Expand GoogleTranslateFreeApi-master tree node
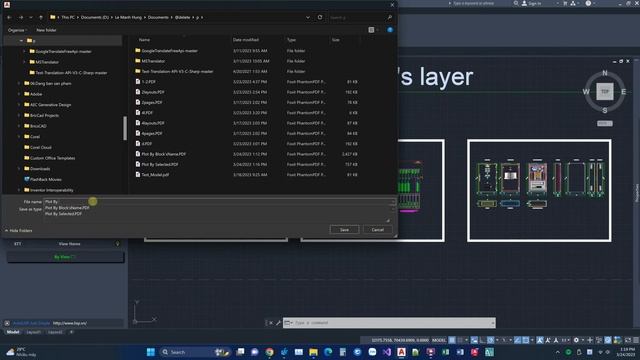This screenshot has height=360, width=640. [x=24, y=51]
